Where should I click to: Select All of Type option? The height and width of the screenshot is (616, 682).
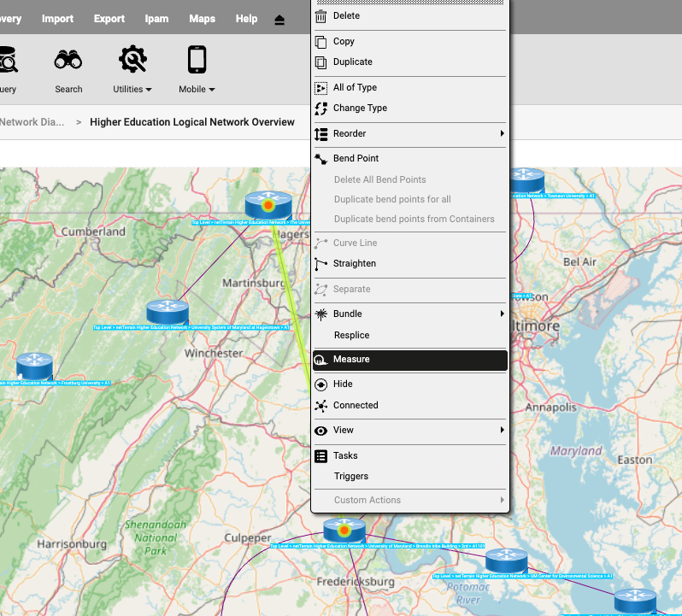click(x=355, y=87)
